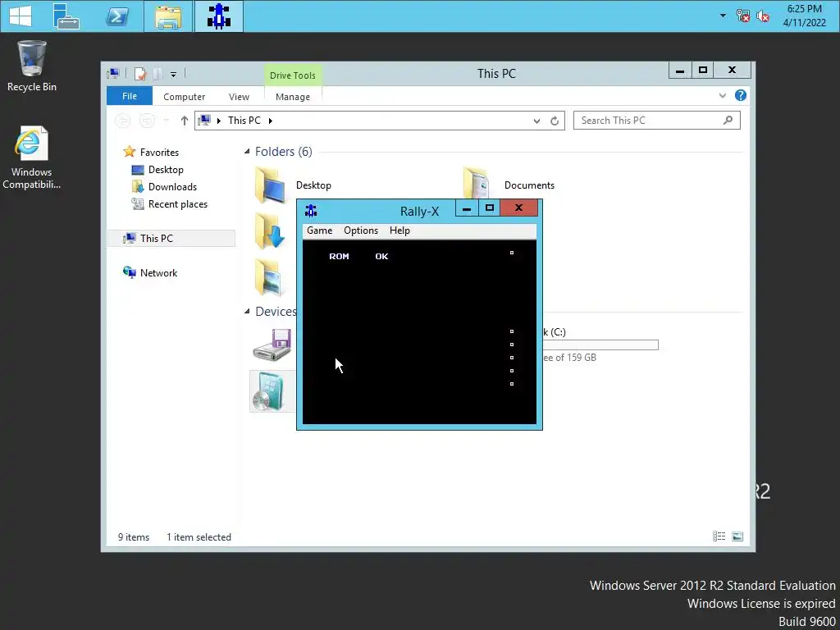Open the Manage tab under Drive Tools

[293, 97]
